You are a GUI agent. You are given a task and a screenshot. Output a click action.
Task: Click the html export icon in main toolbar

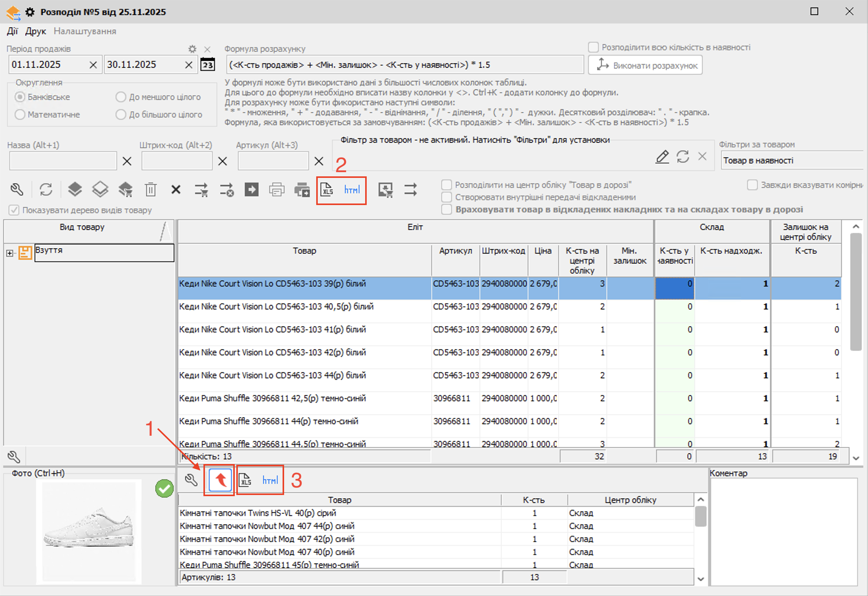pyautogui.click(x=352, y=190)
